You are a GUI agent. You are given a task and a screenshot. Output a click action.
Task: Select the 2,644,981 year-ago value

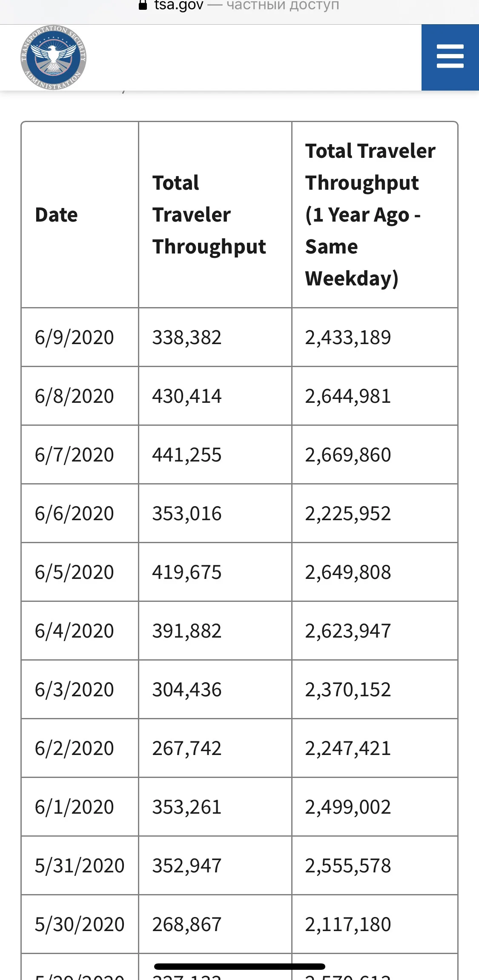[x=375, y=396]
